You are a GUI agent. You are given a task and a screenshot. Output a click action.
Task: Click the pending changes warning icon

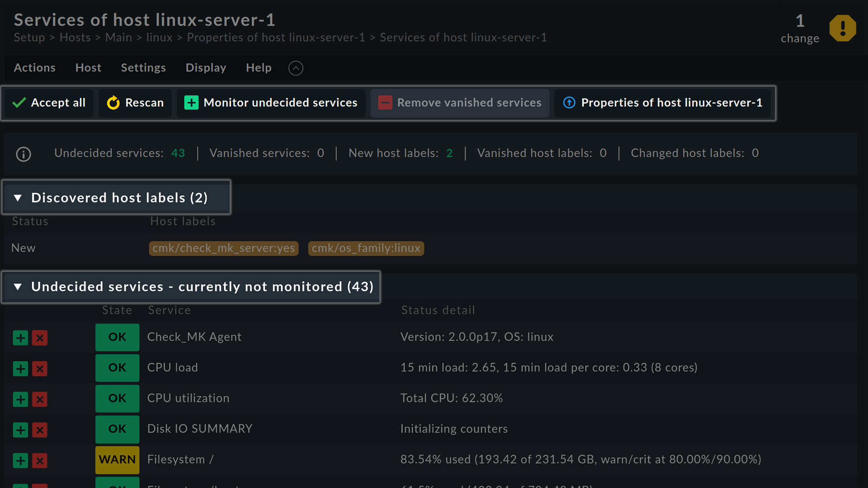[843, 28]
